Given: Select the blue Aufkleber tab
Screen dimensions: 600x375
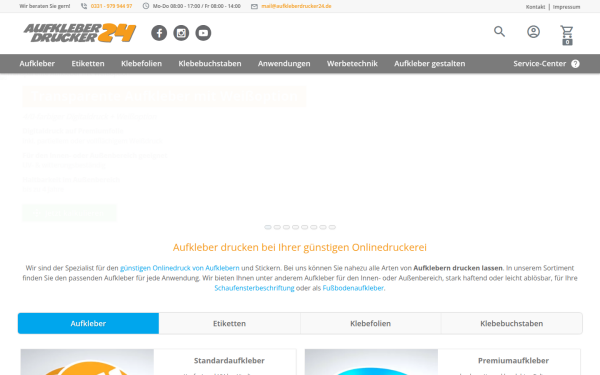Looking at the screenshot, I should tap(88, 323).
